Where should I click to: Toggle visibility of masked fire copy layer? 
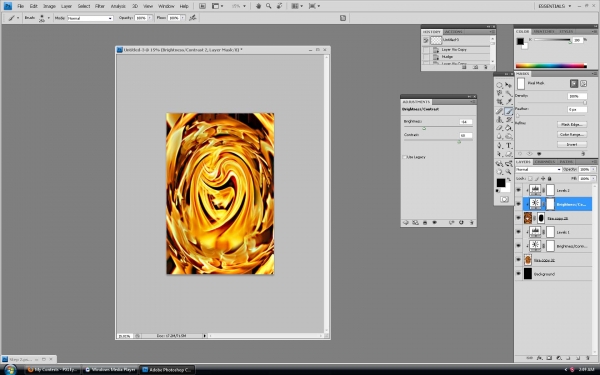coord(518,218)
